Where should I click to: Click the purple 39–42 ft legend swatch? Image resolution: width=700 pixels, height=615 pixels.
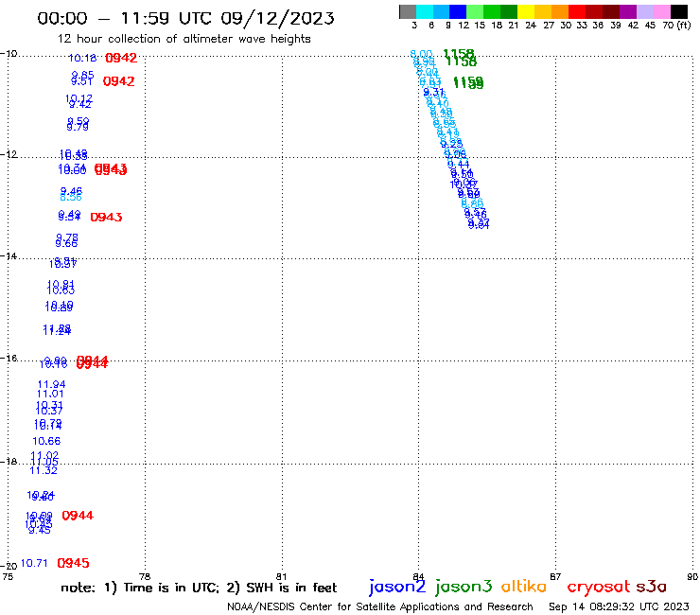[628, 11]
